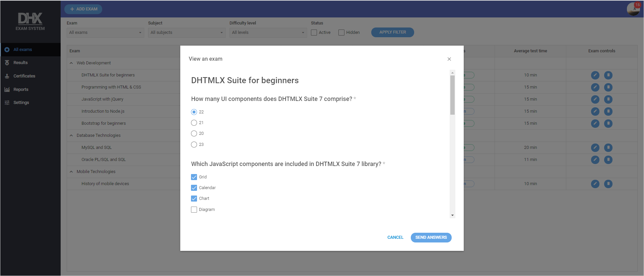This screenshot has width=644, height=276.
Task: Edit the Programming with HTML & CSS exam
Action: (x=595, y=87)
